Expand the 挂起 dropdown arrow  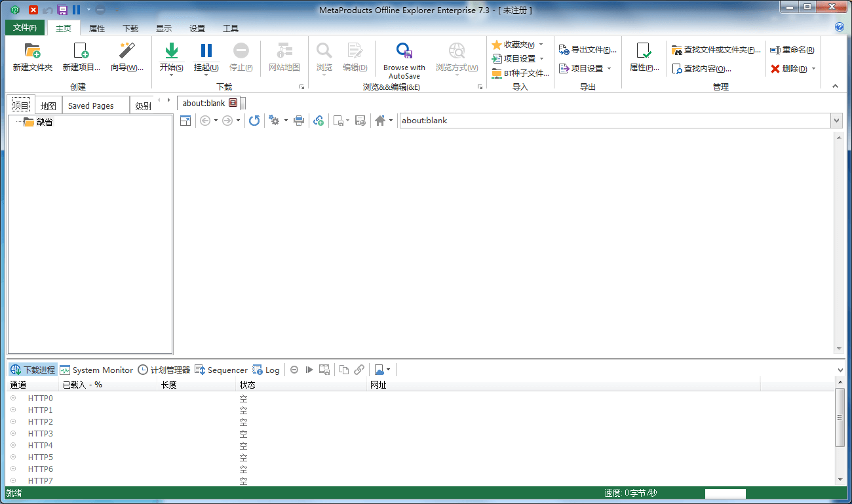[206, 75]
